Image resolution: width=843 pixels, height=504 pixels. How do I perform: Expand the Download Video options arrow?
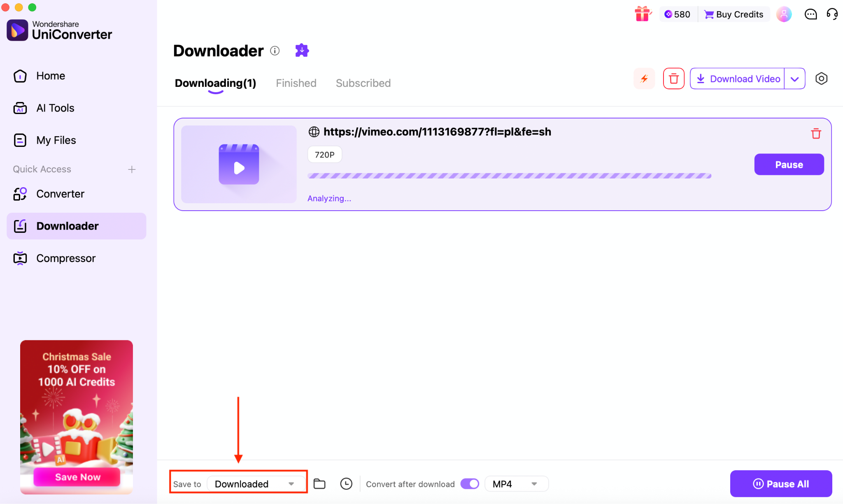[x=795, y=78]
